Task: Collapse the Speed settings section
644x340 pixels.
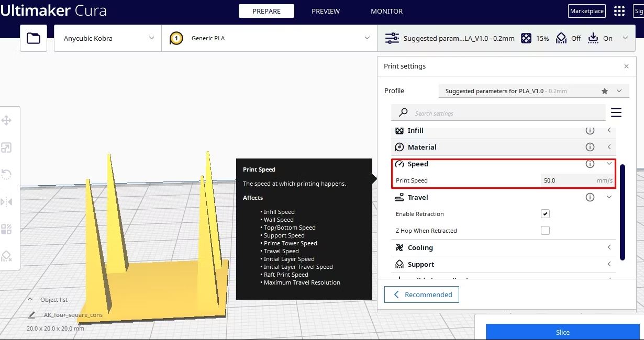Action: 609,164
